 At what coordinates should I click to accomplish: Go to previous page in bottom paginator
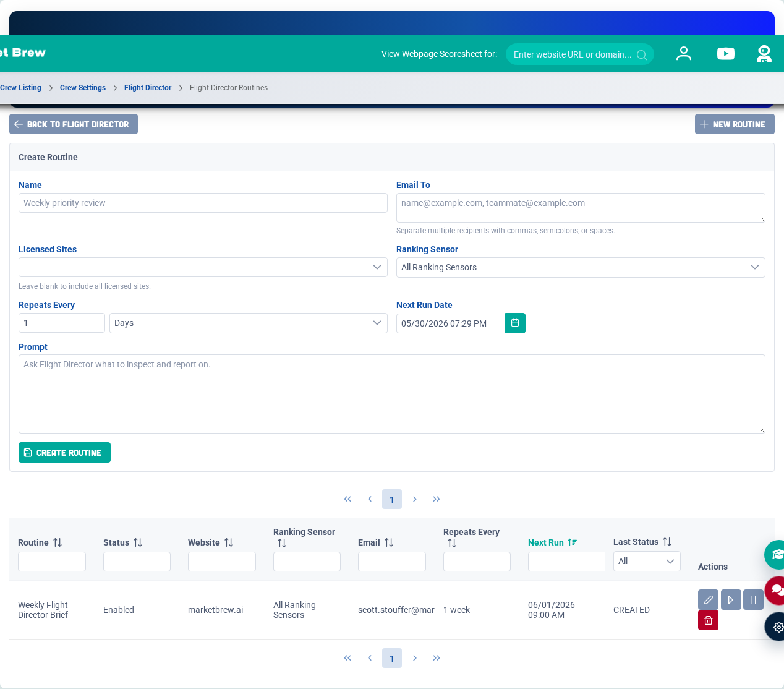[x=370, y=658]
